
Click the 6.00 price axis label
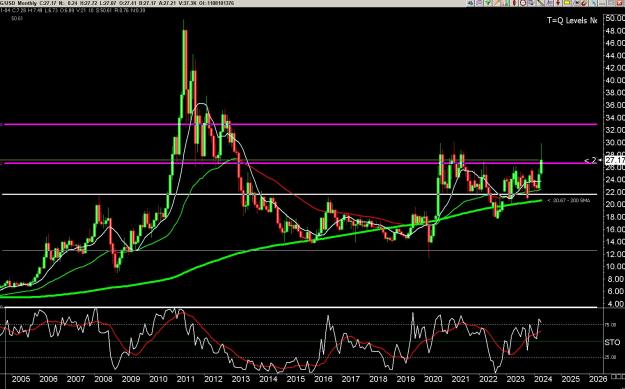tap(615, 291)
